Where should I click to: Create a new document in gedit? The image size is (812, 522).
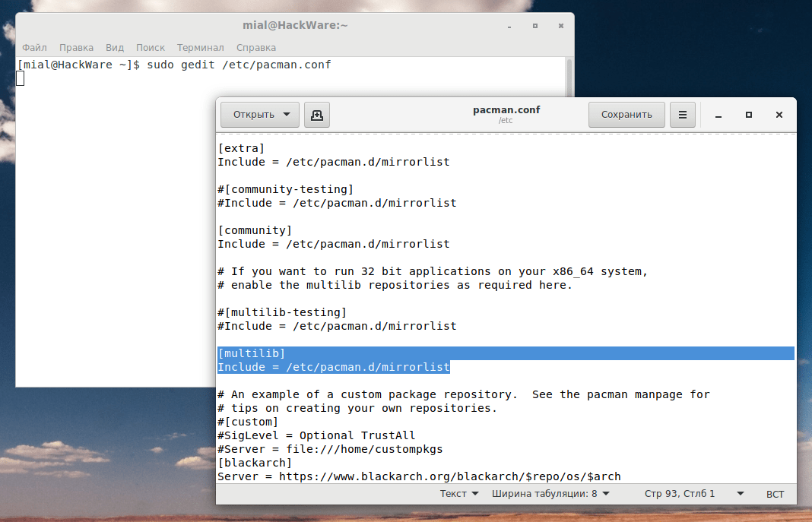coord(317,115)
